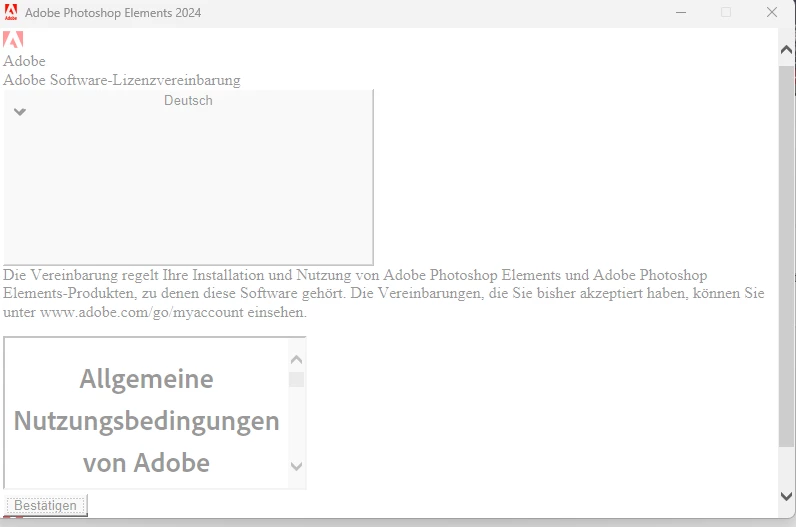Click the Adobe logo below title bar
Screen dimensions: 796x527
click(x=13, y=40)
